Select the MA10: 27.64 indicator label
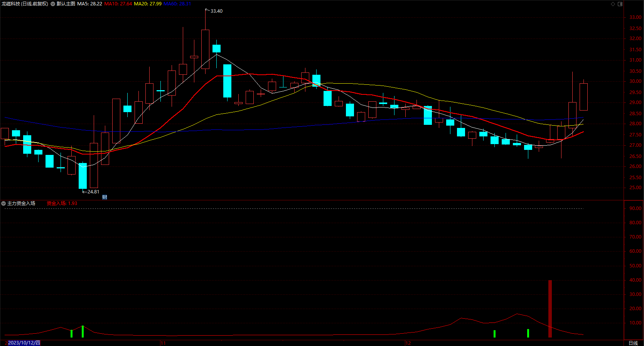 point(118,4)
